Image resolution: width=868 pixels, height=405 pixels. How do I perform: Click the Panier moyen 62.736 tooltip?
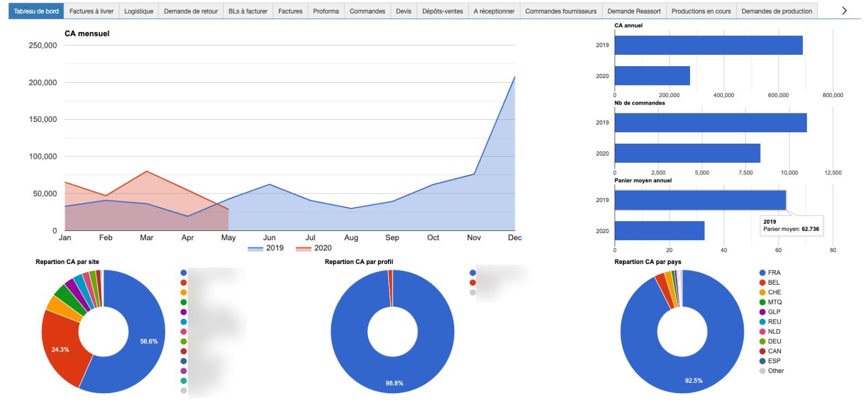[791, 225]
